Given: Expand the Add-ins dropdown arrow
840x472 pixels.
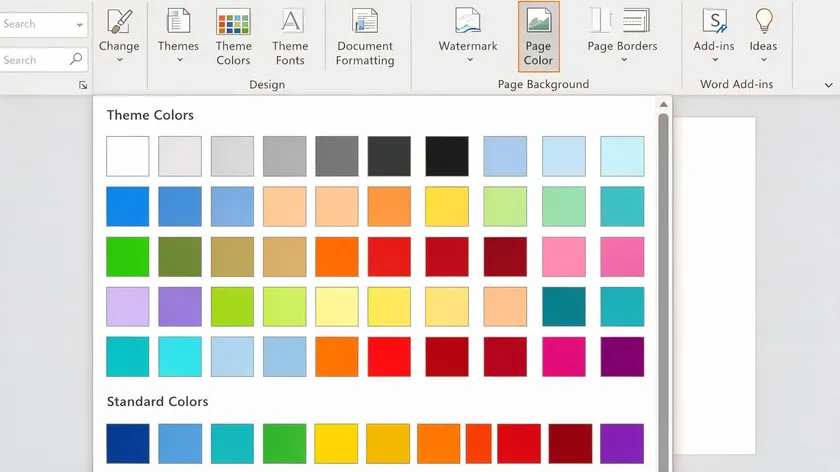Looking at the screenshot, I should [715, 60].
